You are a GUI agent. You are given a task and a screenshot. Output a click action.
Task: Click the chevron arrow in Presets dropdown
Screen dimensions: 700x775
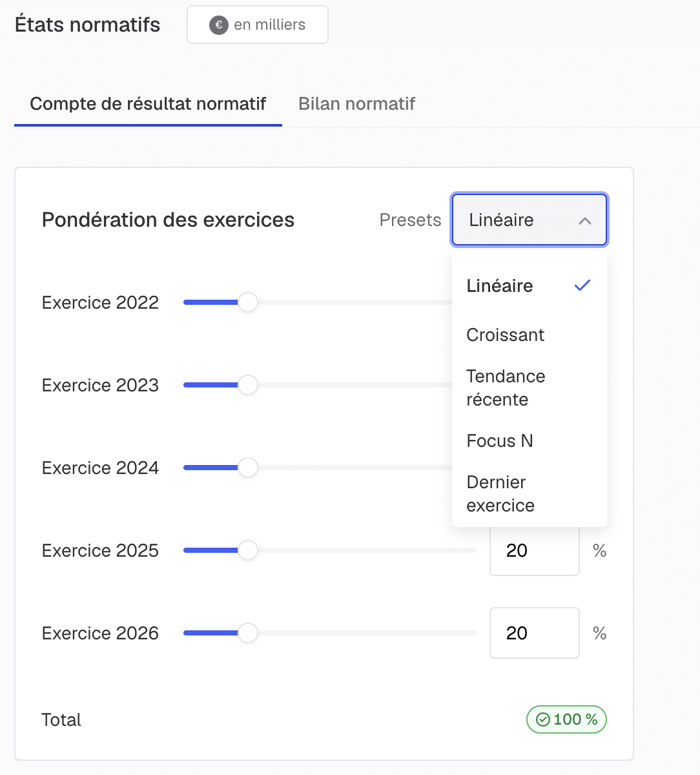pyautogui.click(x=585, y=220)
